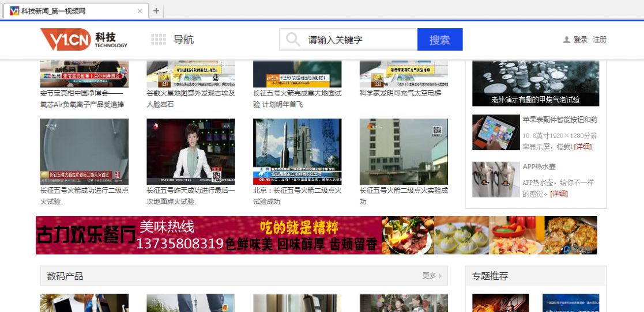
Task: Click the 古力欢乐餐厅 banner advertisement
Action: point(316,235)
